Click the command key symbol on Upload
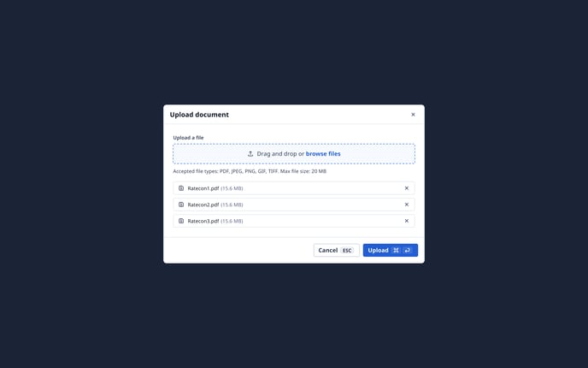Screen dimensions: 588x368 [396, 250]
